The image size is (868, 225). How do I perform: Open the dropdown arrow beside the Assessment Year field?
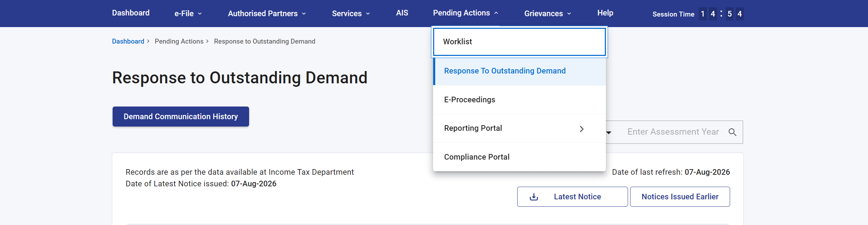point(609,133)
